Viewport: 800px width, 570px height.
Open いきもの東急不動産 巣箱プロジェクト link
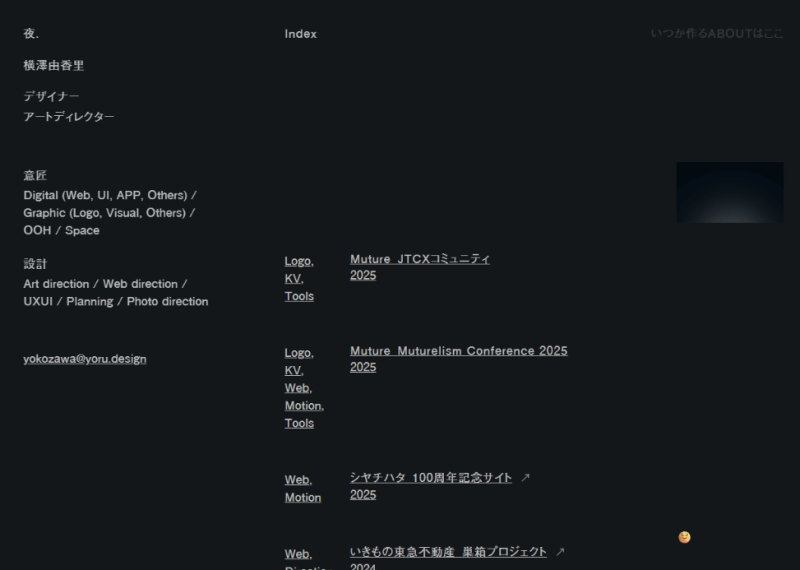tap(448, 552)
